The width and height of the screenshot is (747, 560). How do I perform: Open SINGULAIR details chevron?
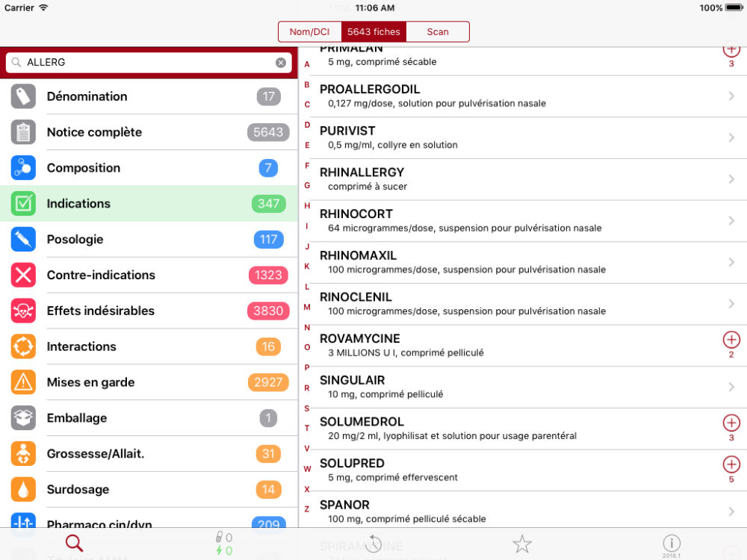[x=731, y=387]
